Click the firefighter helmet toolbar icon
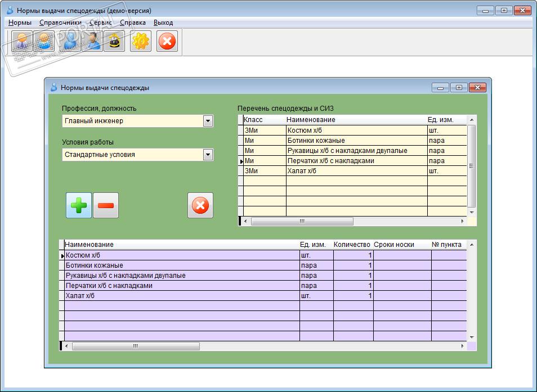The height and width of the screenshot is (392, 537). [x=114, y=42]
